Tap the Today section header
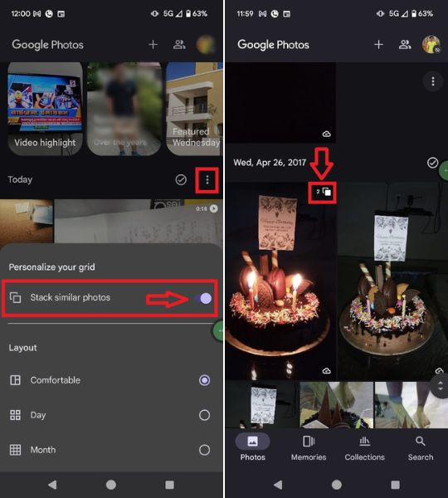448x498 pixels. (20, 180)
